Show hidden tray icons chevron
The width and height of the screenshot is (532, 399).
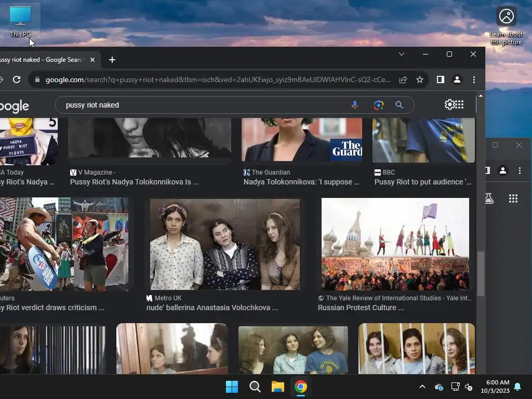pos(422,387)
